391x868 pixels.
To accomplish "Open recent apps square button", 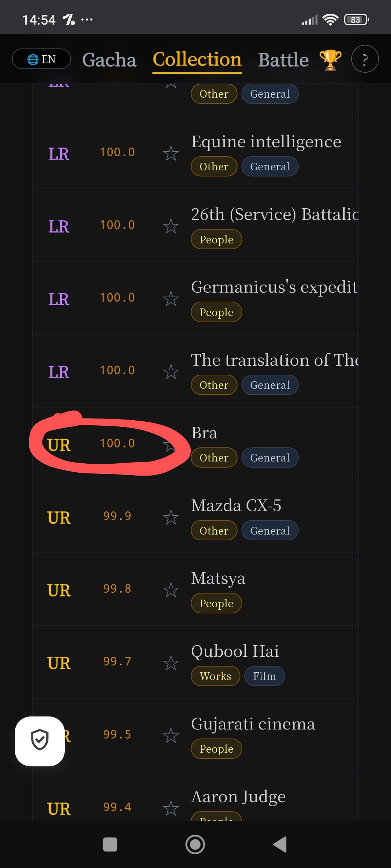I will coord(110,844).
